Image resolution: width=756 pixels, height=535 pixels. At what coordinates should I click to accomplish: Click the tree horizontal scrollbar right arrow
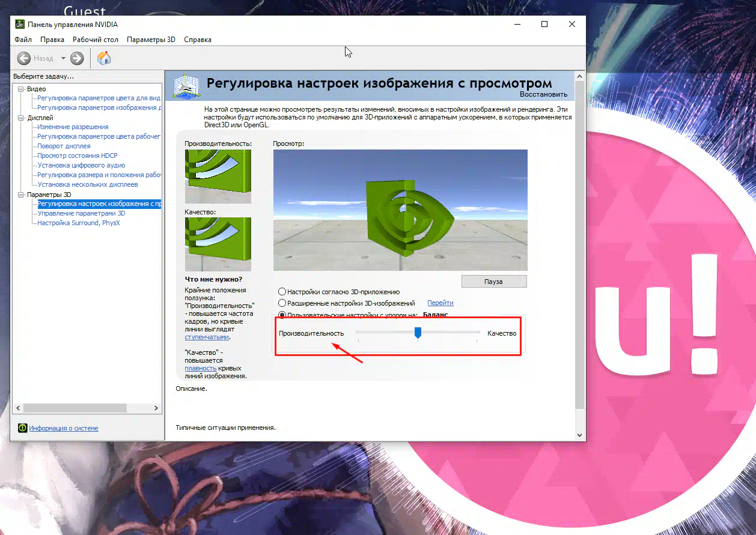[x=157, y=408]
